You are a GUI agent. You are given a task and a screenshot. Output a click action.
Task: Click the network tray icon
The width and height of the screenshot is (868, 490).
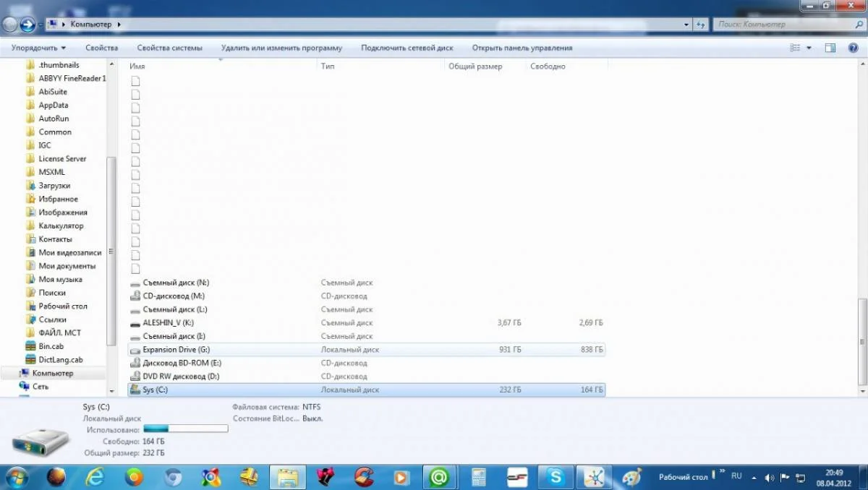tap(801, 477)
